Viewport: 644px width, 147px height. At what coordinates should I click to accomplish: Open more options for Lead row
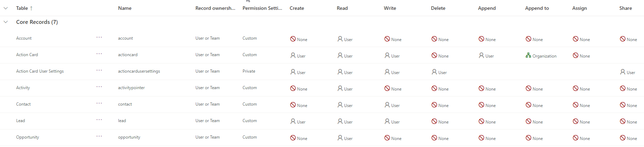point(99,120)
